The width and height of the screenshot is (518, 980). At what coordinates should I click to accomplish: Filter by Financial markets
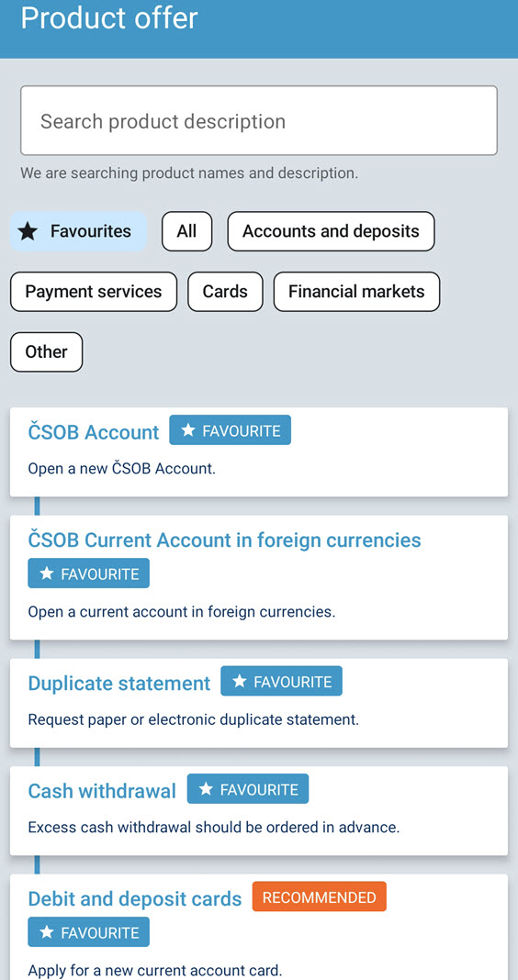pos(356,291)
